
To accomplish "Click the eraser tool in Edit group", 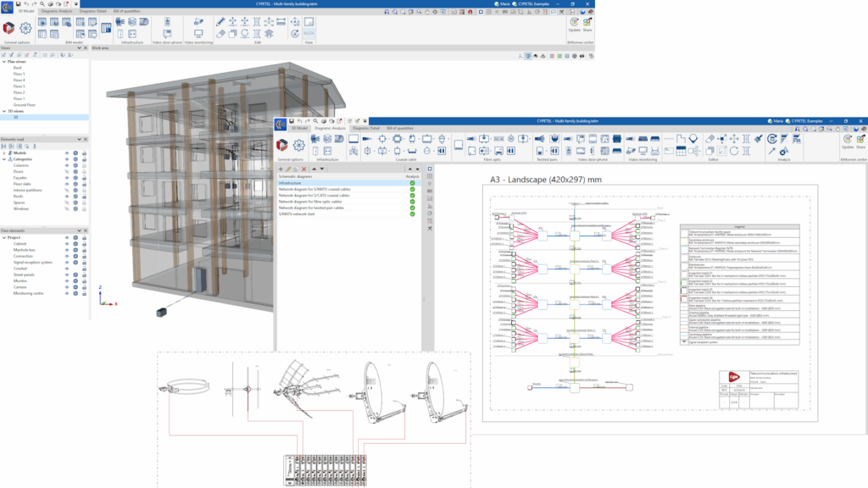I will pos(220,34).
